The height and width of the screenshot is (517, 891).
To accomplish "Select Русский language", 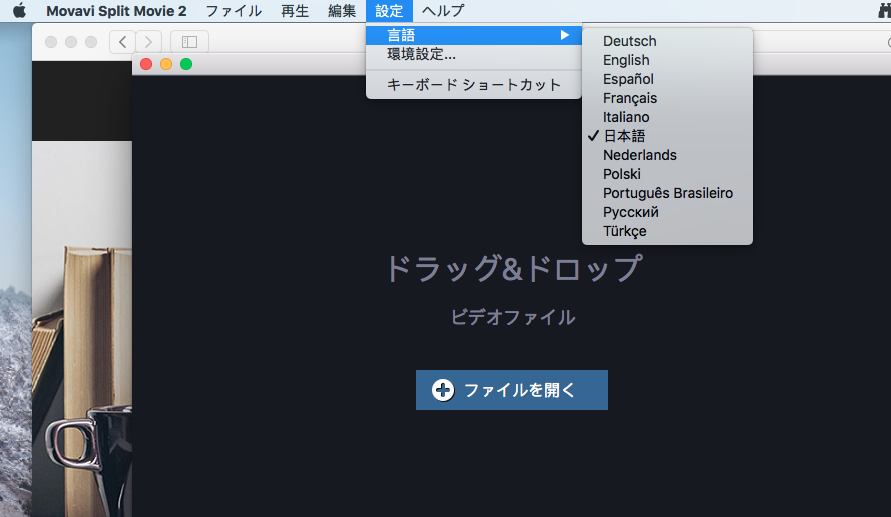I will coord(667,212).
